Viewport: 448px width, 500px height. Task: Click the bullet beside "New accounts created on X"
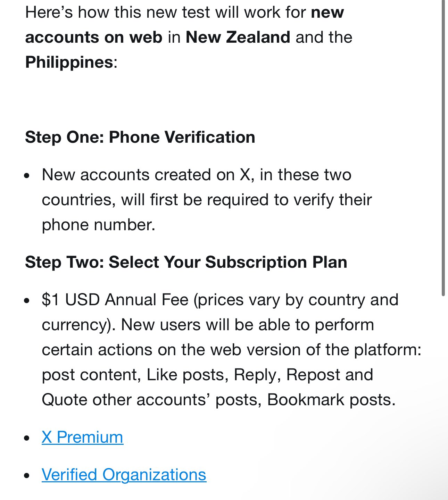click(x=27, y=176)
